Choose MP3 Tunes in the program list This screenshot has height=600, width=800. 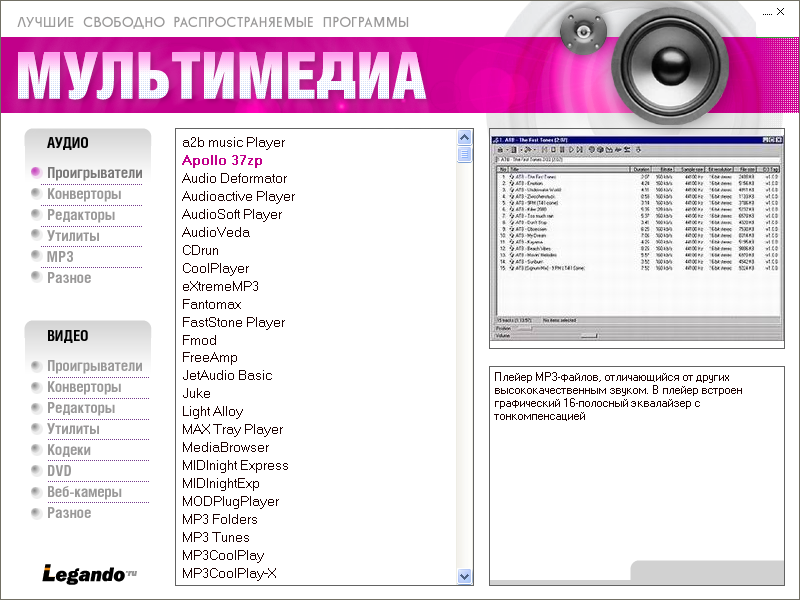click(x=215, y=537)
